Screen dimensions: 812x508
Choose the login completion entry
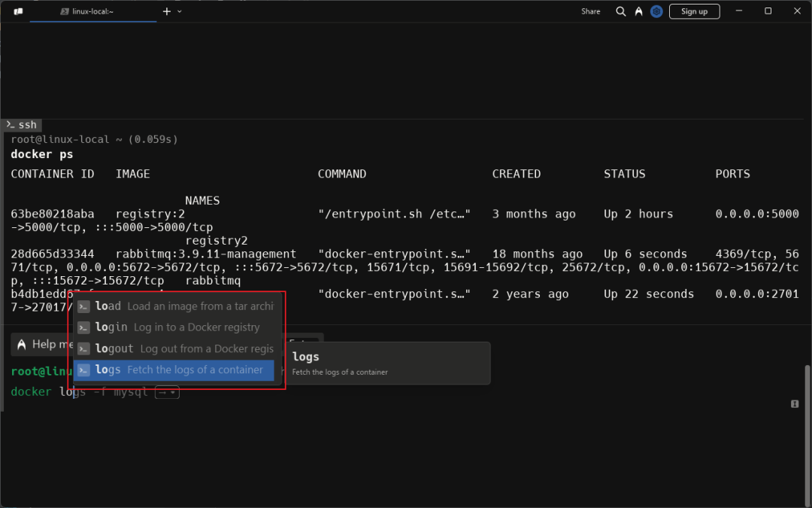[177, 327]
